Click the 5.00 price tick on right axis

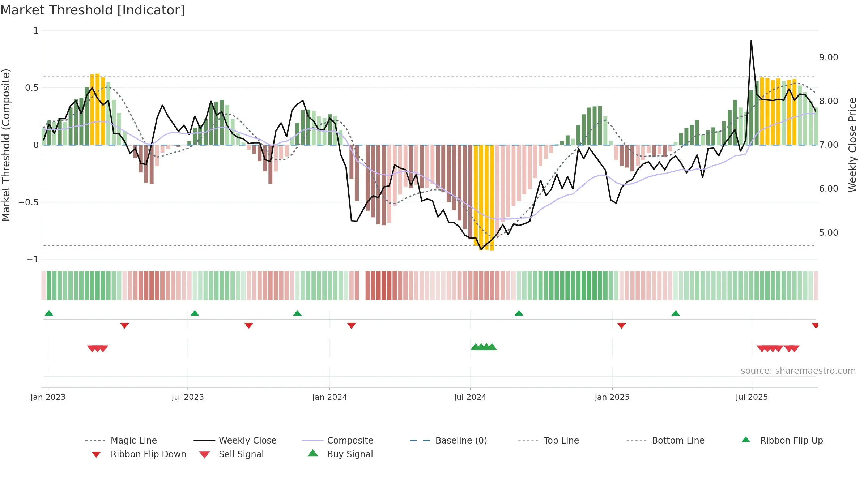[x=829, y=232]
